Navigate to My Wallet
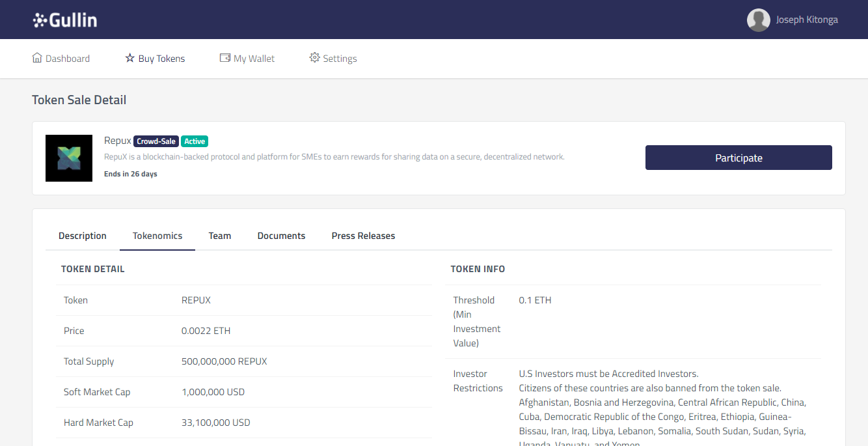 [247, 59]
